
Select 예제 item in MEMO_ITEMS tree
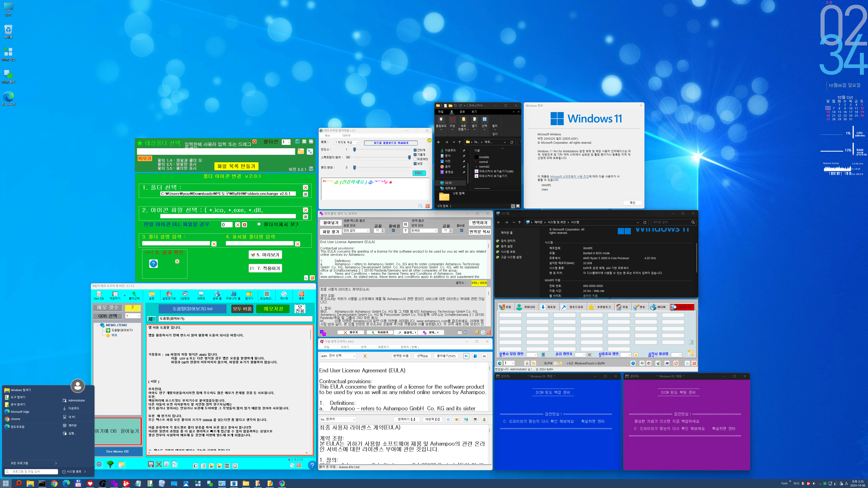pyautogui.click(x=114, y=335)
